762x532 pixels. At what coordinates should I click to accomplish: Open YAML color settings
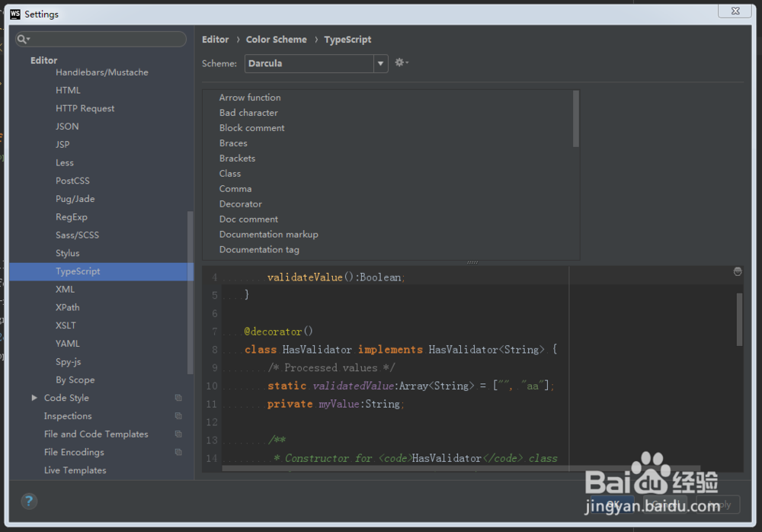(68, 343)
